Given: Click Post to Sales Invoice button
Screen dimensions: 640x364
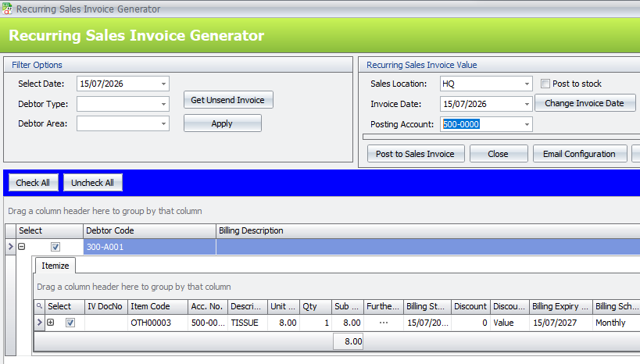Looking at the screenshot, I should click(x=416, y=154).
